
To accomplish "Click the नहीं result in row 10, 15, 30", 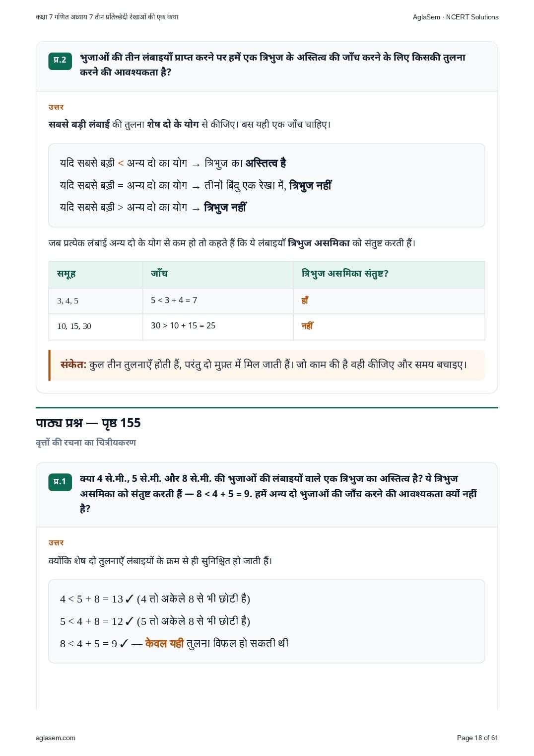I will point(307,325).
